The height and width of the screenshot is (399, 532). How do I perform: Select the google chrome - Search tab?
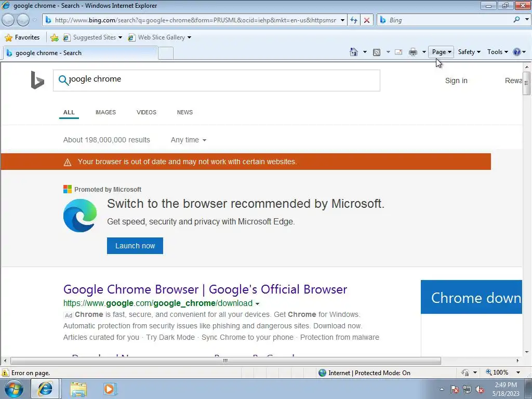click(80, 53)
